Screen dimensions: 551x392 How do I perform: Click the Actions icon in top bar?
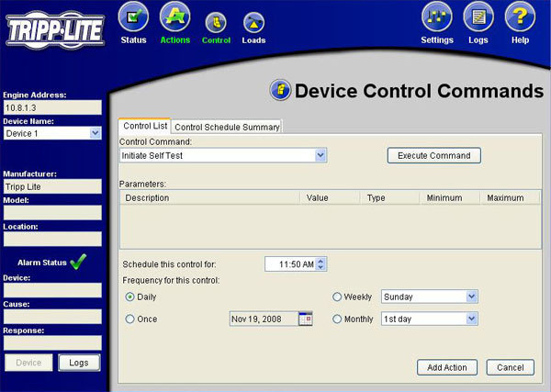[x=174, y=18]
